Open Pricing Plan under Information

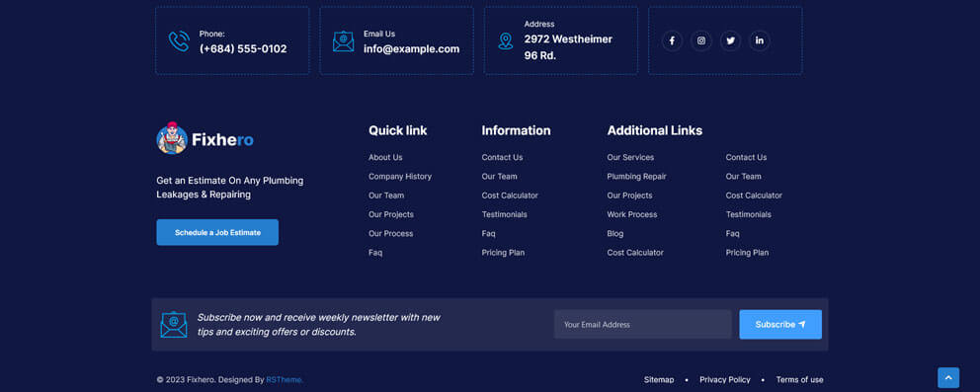point(503,253)
